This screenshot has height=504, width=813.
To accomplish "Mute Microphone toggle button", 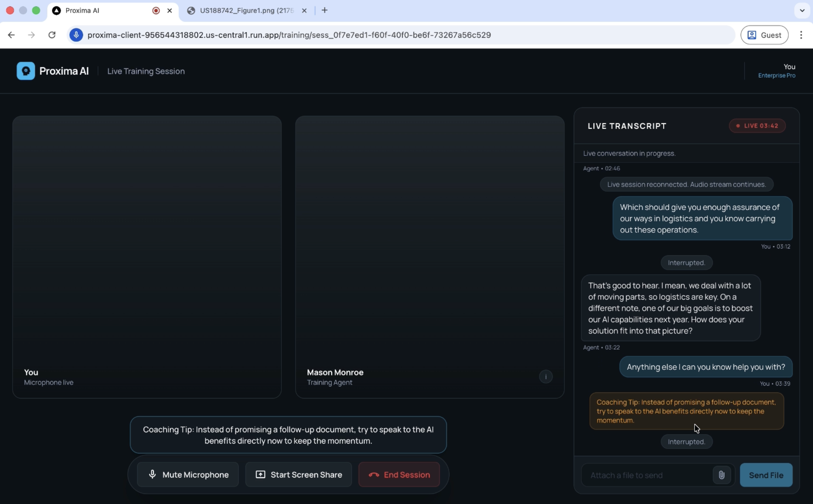I will [x=188, y=474].
